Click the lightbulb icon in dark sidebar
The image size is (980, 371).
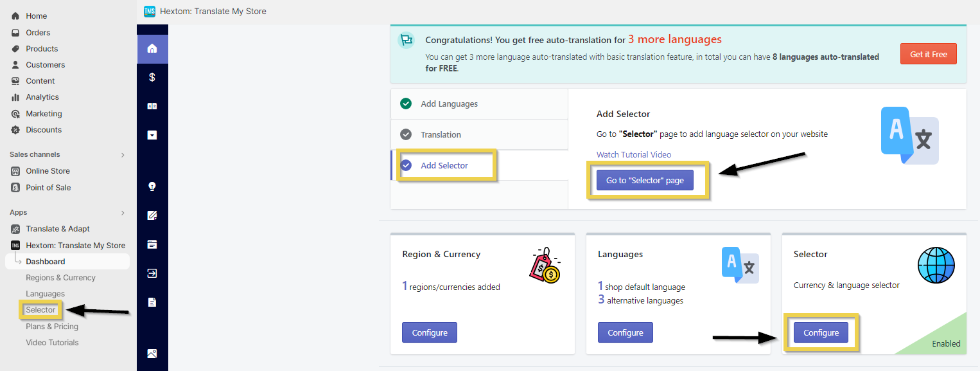tap(152, 186)
